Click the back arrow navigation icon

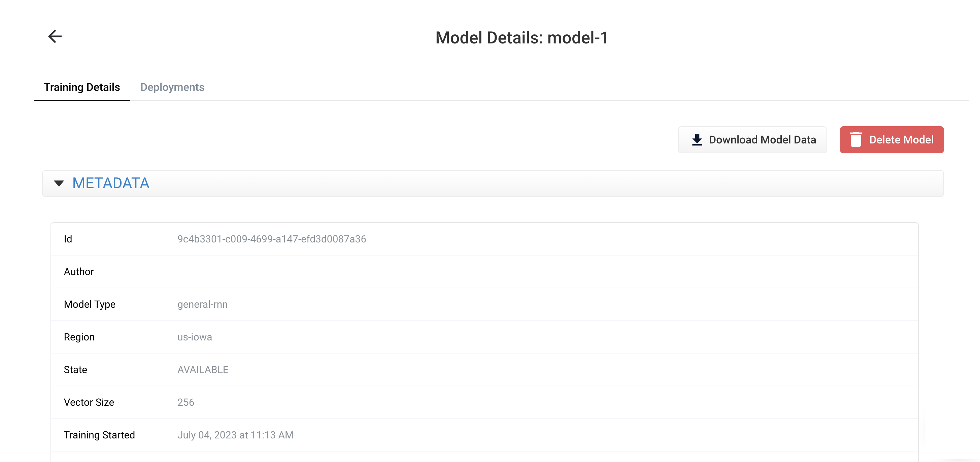point(55,36)
